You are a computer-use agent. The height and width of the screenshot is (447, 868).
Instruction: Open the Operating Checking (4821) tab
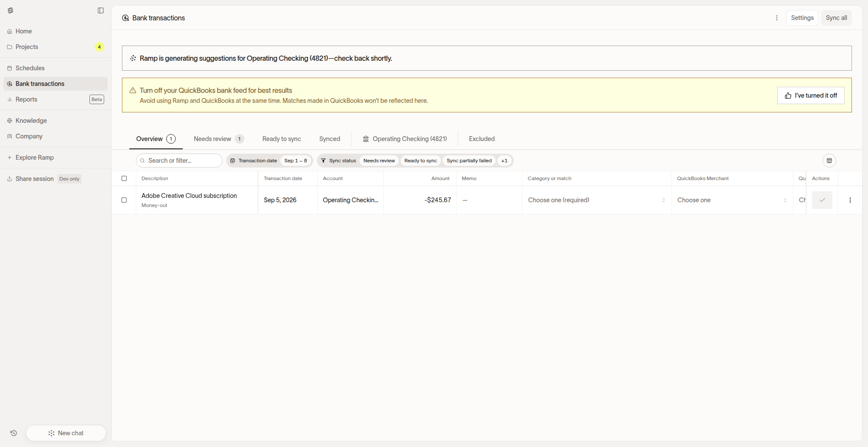pyautogui.click(x=405, y=139)
